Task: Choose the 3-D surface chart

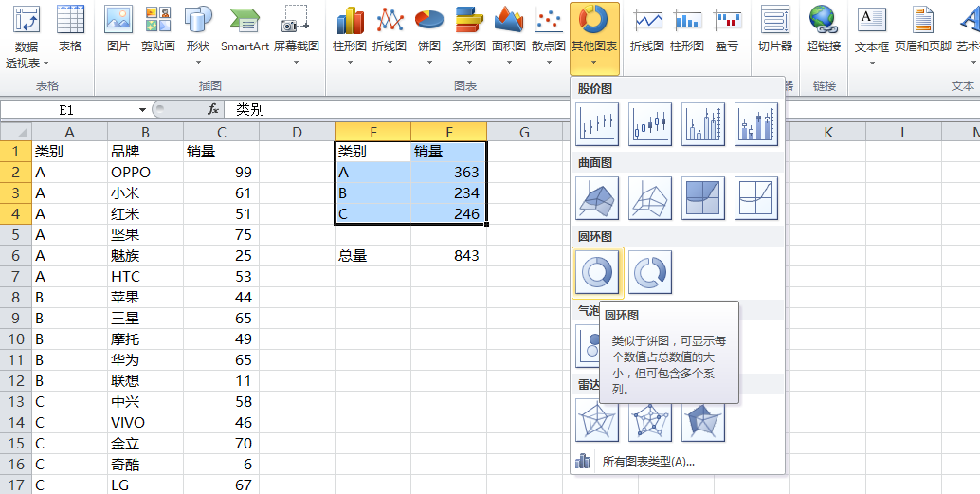Action: click(597, 198)
